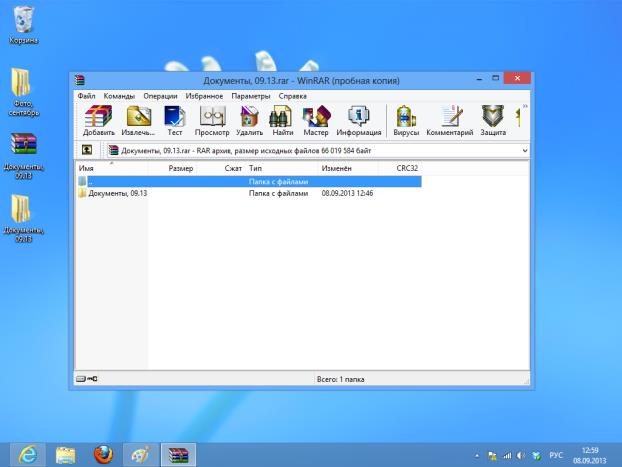This screenshot has height=467, width=622.
Task: Click the Удалить (Delete) toolbar icon
Action: [x=250, y=121]
